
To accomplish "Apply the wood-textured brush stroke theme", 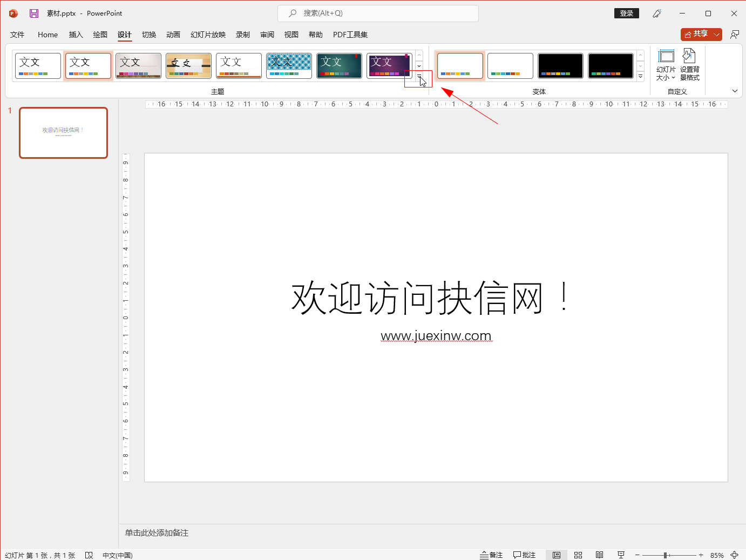I will pyautogui.click(x=188, y=66).
